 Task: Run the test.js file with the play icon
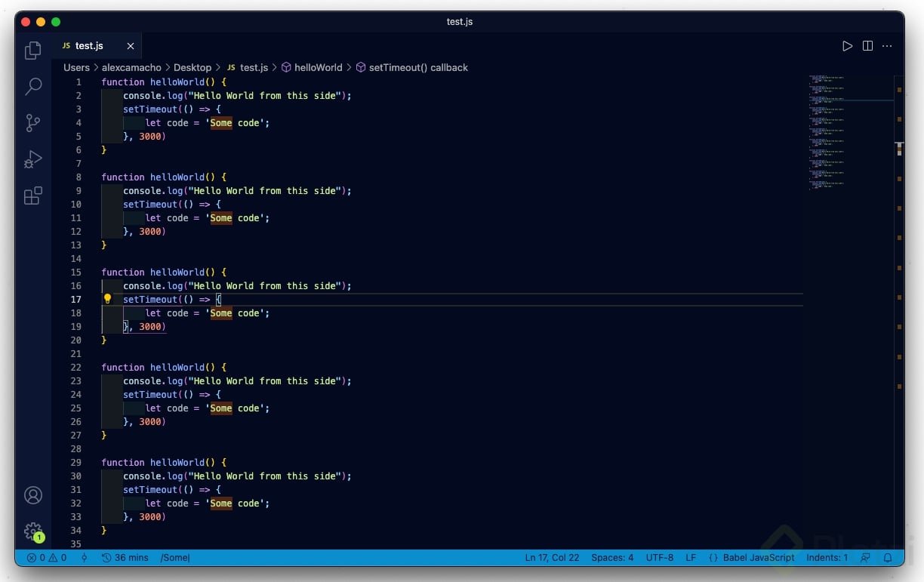[847, 45]
